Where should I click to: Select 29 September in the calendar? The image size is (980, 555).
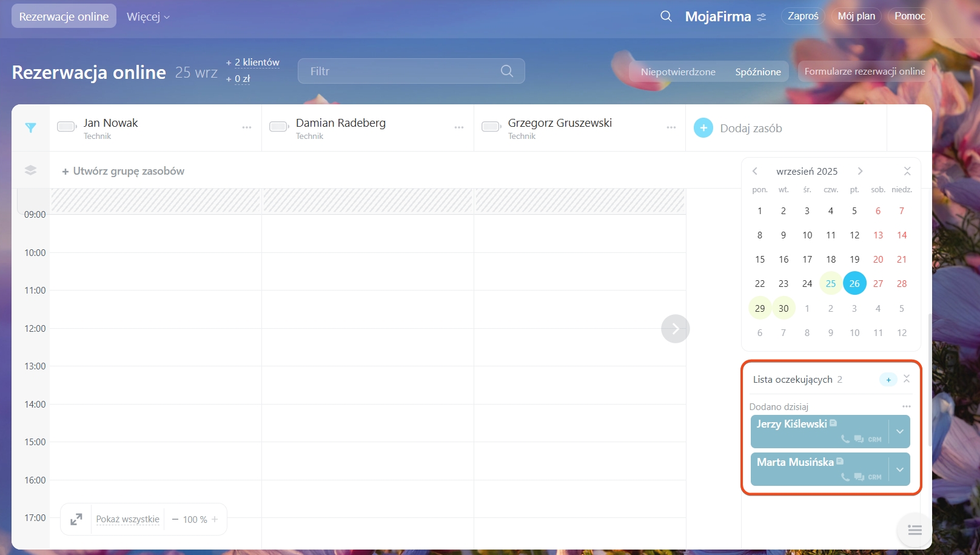(x=760, y=308)
